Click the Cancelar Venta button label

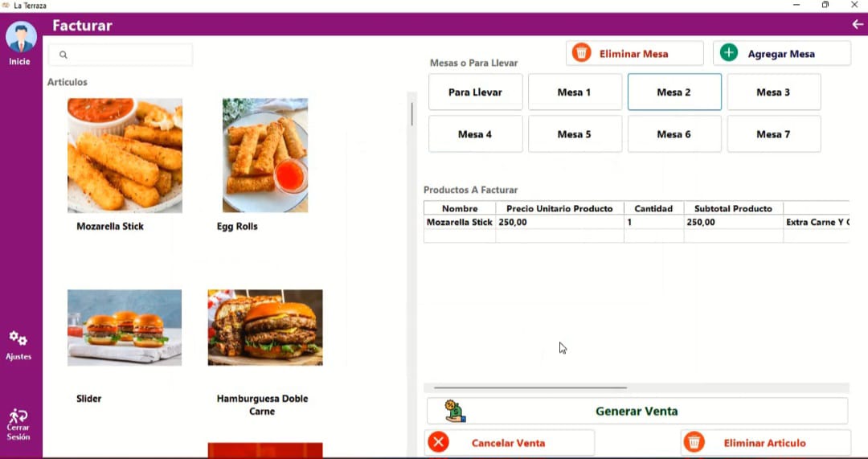pyautogui.click(x=508, y=443)
